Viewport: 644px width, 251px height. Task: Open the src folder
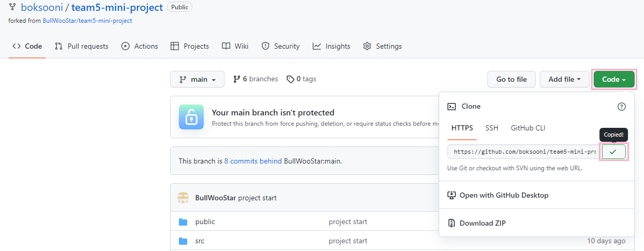(x=200, y=241)
